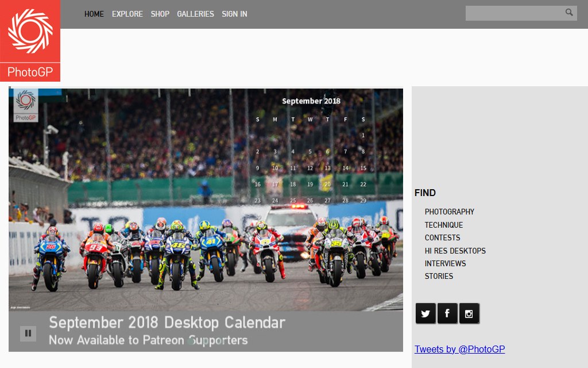Click the PhotoGP logo in header
588x368 pixels.
point(30,41)
